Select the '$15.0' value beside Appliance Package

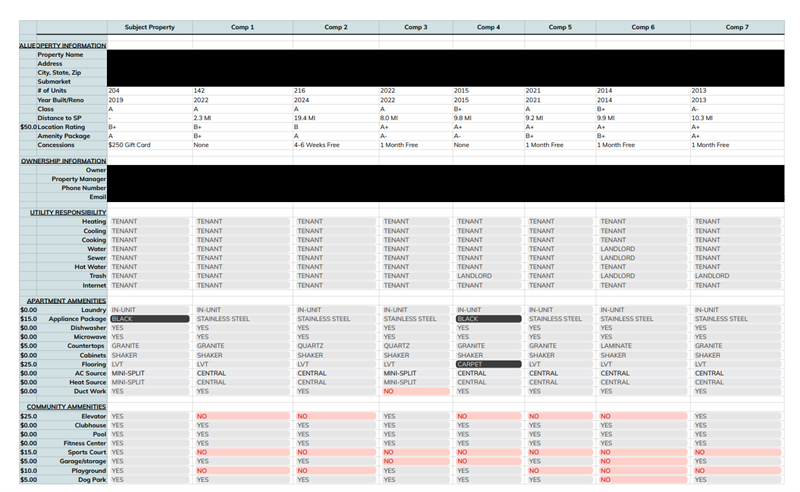[29, 319]
